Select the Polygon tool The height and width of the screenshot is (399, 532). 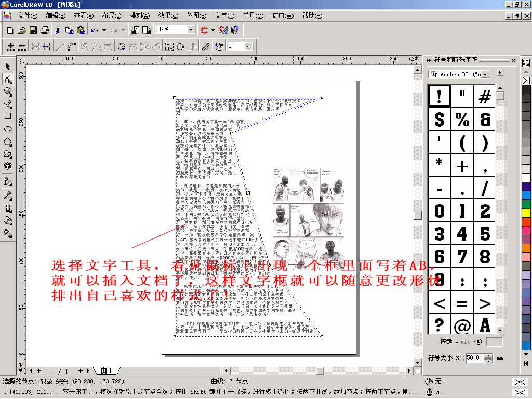(8, 141)
